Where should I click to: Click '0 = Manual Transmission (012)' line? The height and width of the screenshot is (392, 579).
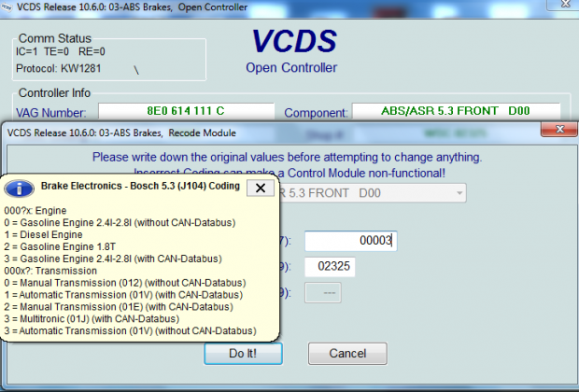pos(125,283)
